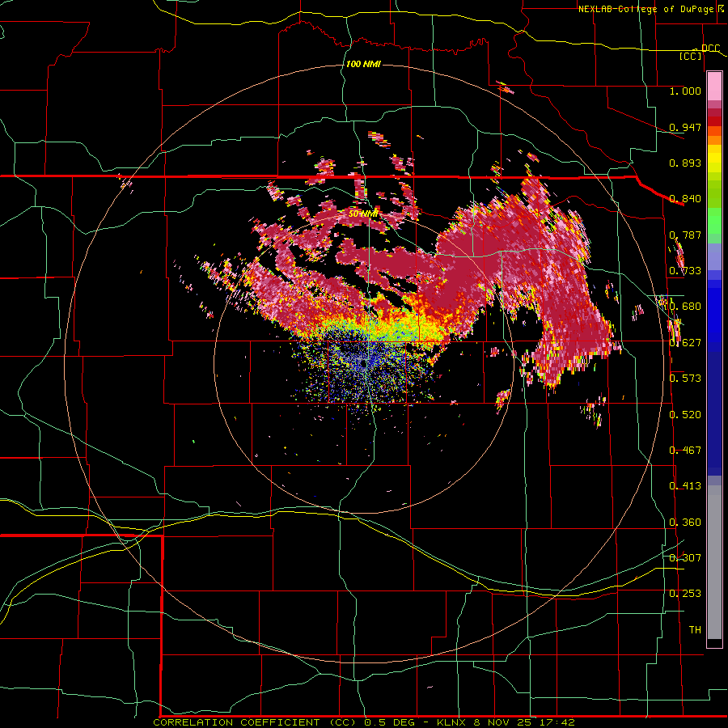Click the Correlation Coefficient caption at bottom
This screenshot has width=728, height=728.
point(364,722)
